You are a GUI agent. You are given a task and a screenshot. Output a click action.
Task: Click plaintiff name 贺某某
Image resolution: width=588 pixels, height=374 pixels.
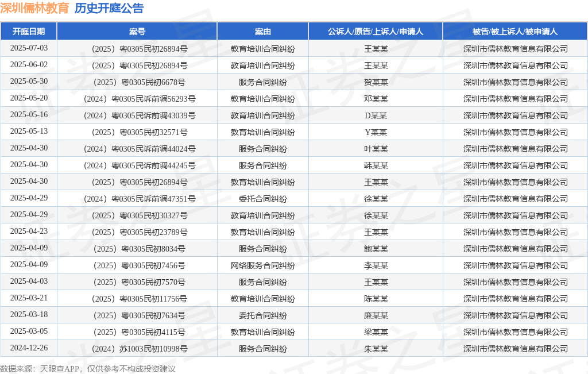pos(376,82)
